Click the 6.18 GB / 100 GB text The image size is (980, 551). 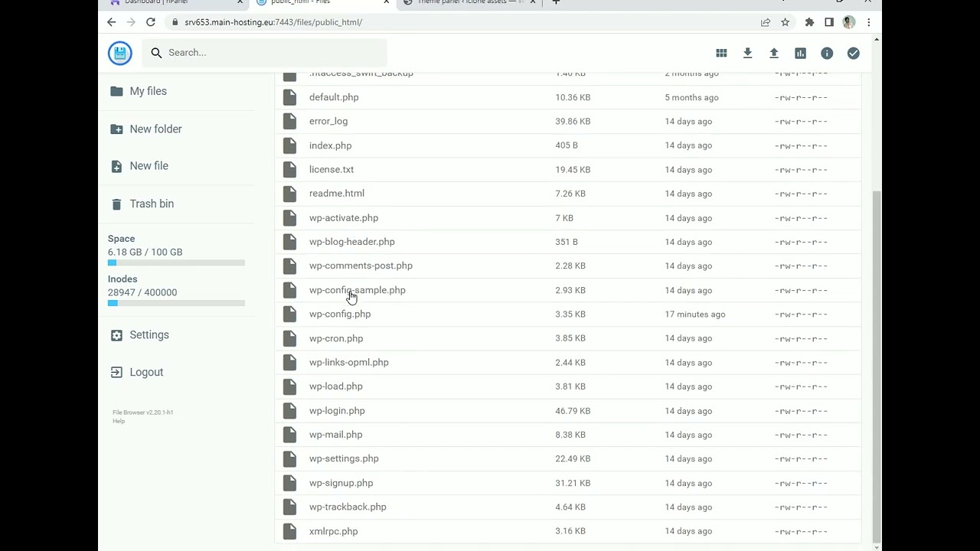145,252
